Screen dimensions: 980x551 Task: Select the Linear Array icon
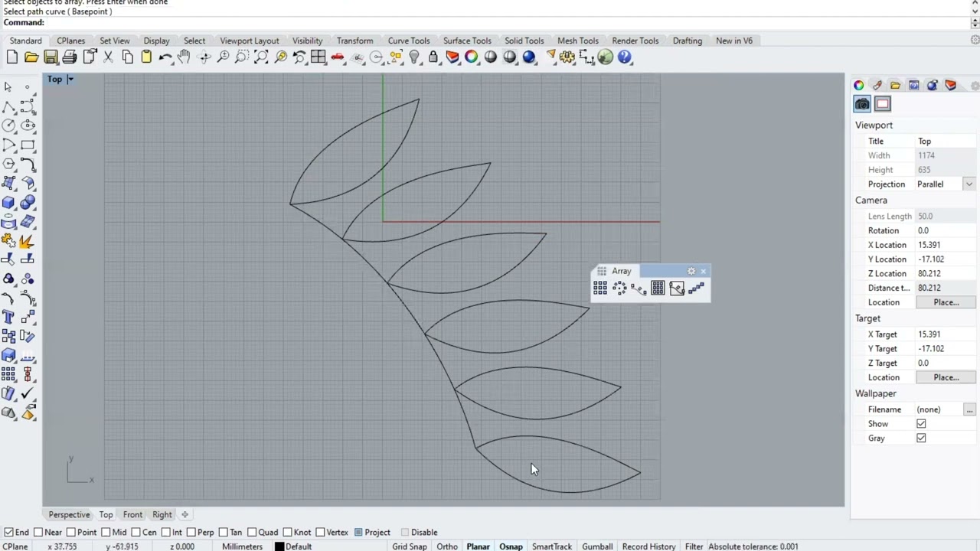pyautogui.click(x=696, y=289)
